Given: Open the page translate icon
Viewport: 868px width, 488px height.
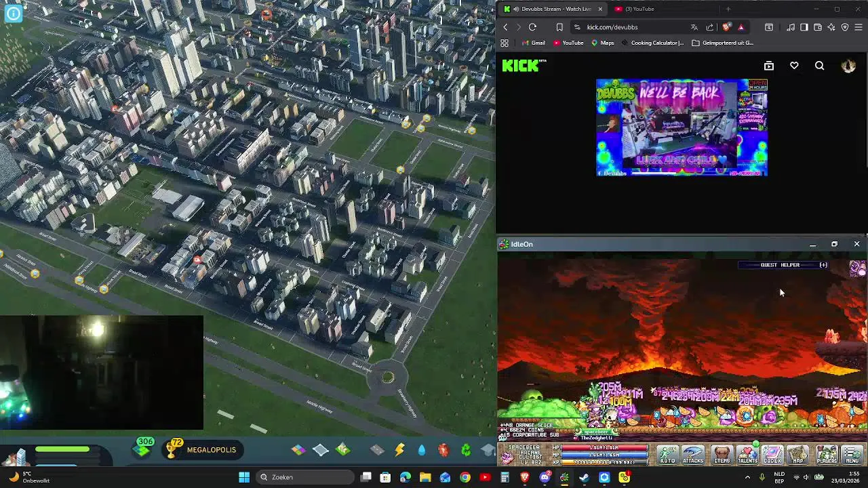Looking at the screenshot, I should [694, 27].
